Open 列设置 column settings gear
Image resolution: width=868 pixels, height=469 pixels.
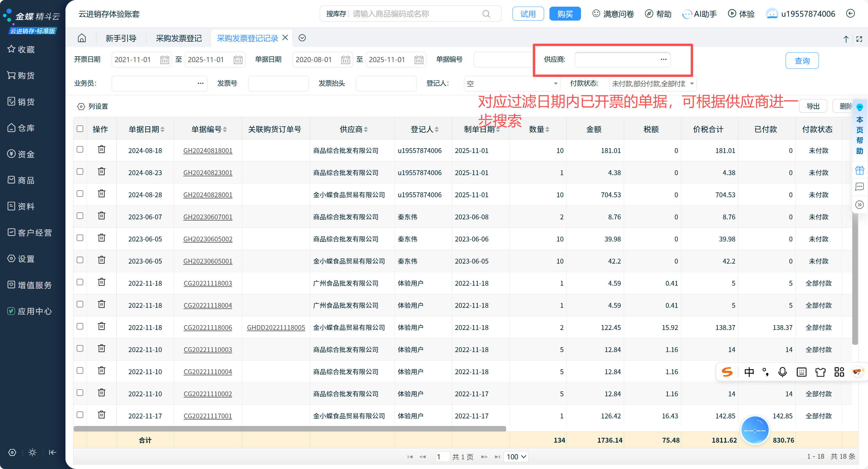click(x=81, y=106)
